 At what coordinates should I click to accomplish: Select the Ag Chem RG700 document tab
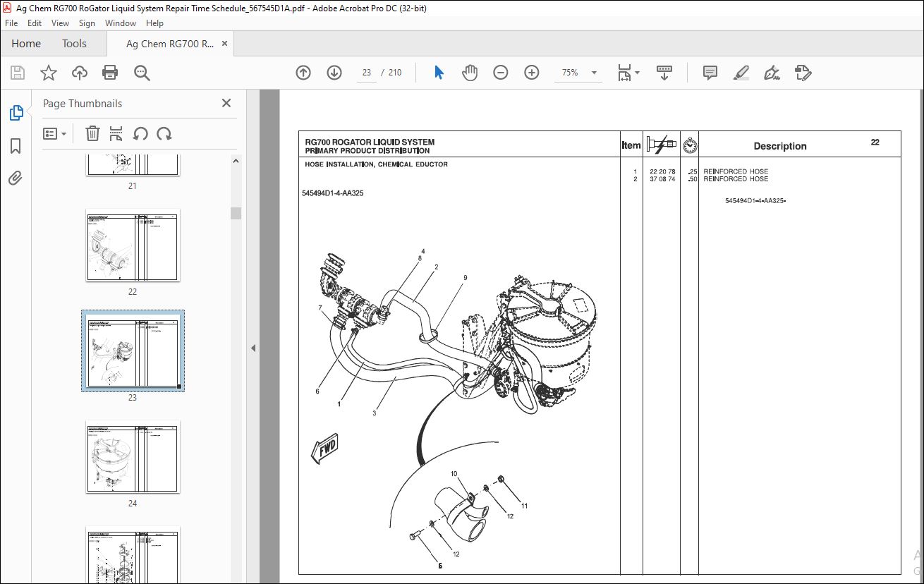pyautogui.click(x=169, y=44)
